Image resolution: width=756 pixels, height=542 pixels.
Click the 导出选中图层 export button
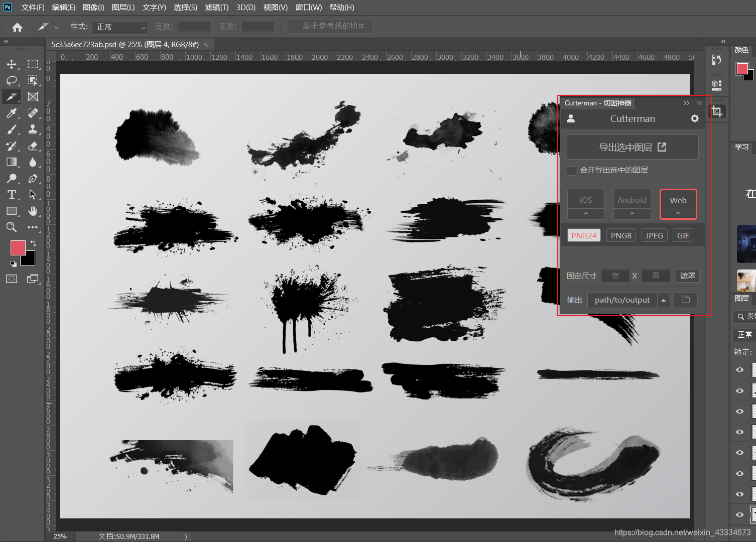click(x=632, y=147)
